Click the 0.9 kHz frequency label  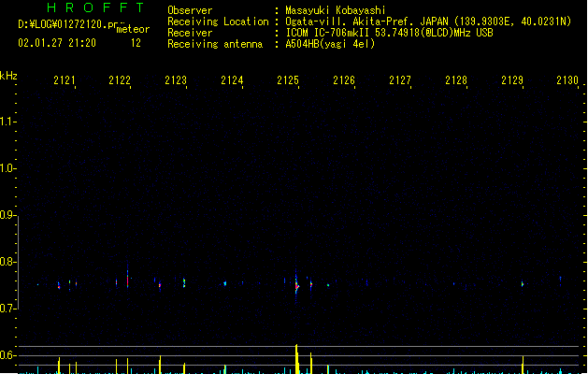tap(7, 215)
